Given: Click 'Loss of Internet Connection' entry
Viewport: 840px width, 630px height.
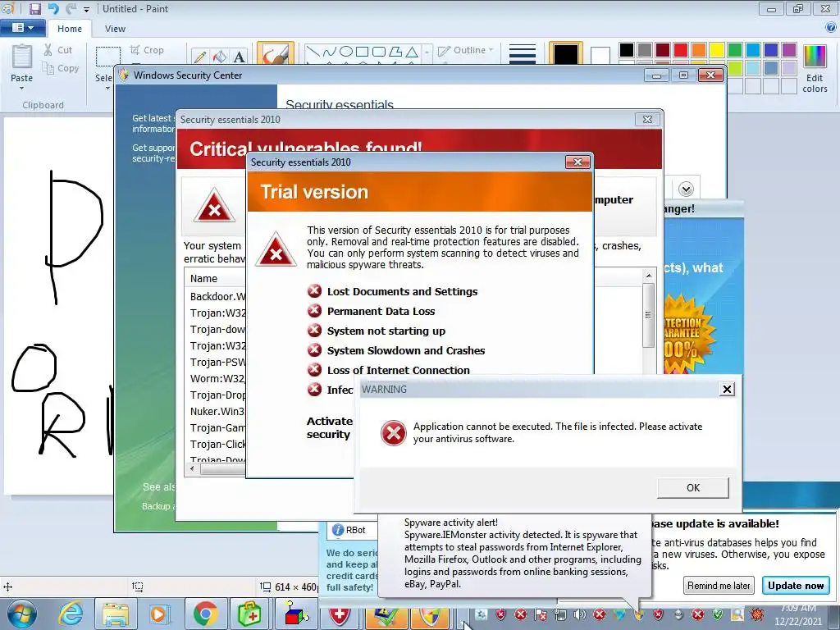Looking at the screenshot, I should tap(399, 370).
